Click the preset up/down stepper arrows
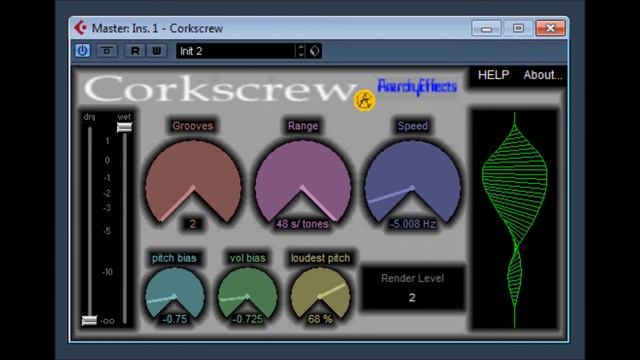The image size is (640, 360). 301,51
